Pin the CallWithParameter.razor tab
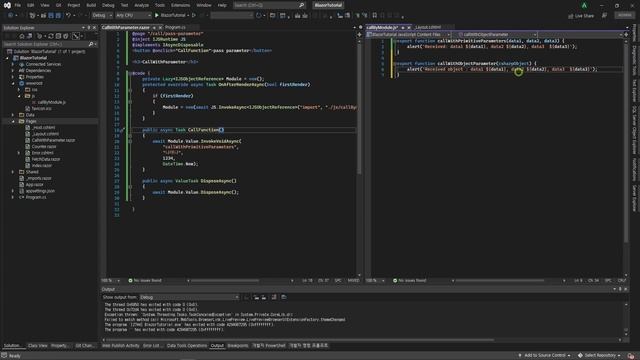 (x=154, y=27)
